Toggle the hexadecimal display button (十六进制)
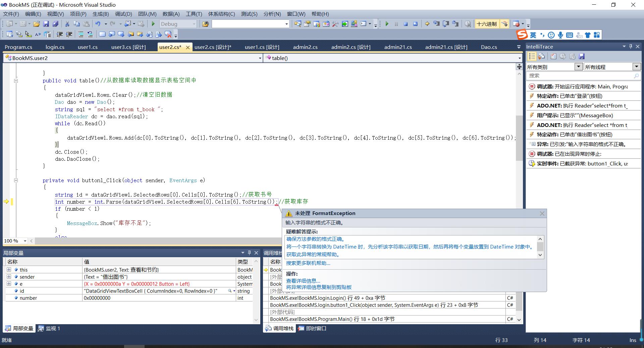This screenshot has height=348, width=644. [486, 24]
